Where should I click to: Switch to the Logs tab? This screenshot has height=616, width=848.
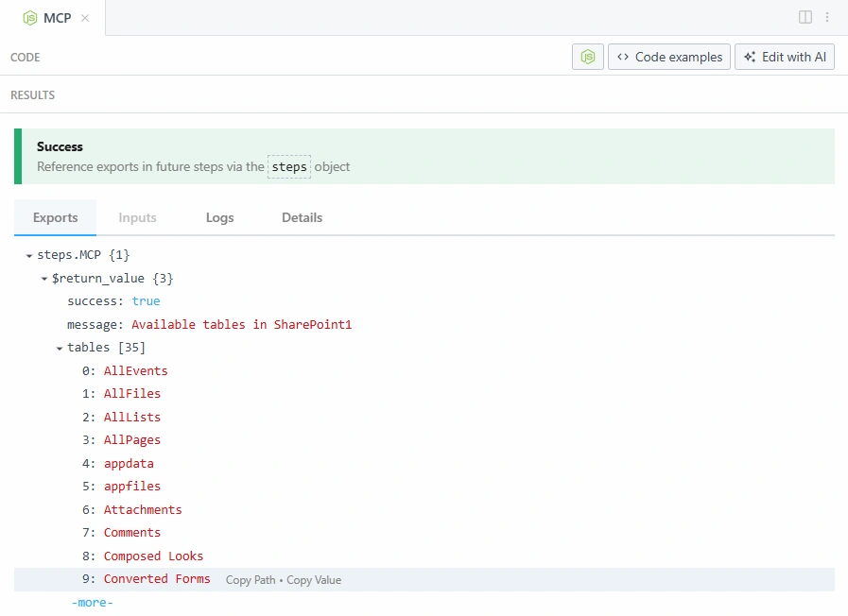pos(219,217)
